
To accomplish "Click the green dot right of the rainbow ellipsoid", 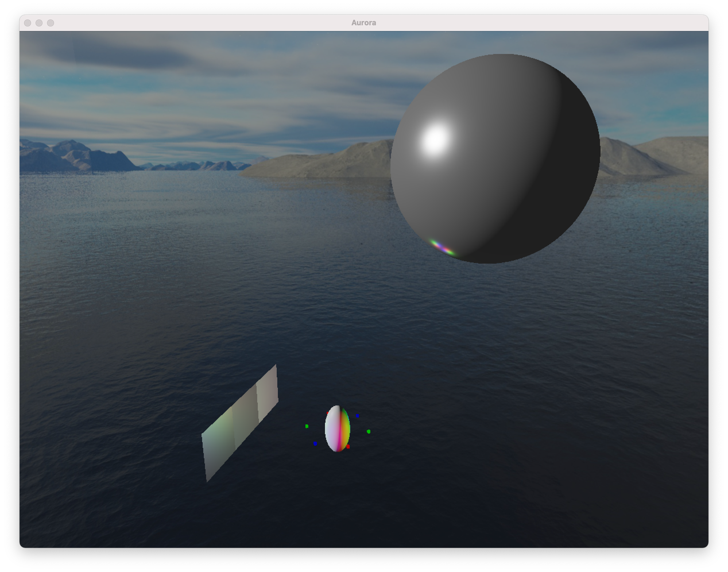I will pos(369,431).
